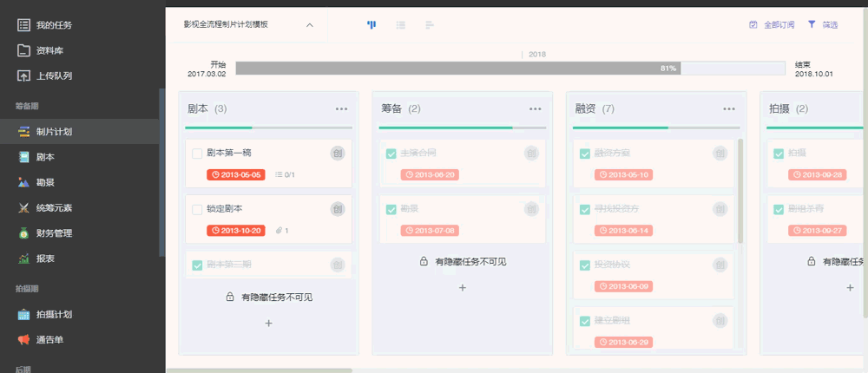The image size is (868, 373).
Task: Click the 融资 column vertical scrollbar
Action: click(x=740, y=191)
